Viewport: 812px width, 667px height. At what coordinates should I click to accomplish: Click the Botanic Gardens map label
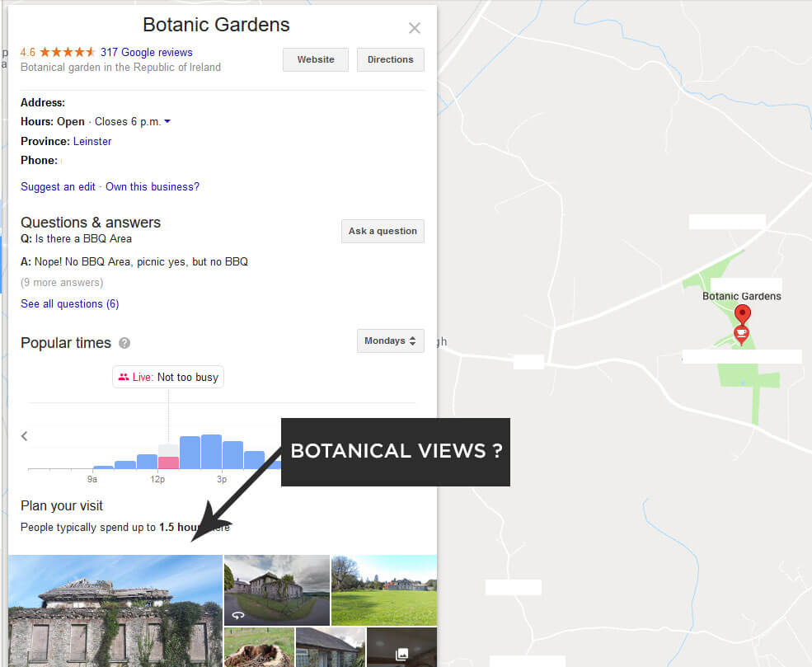[742, 296]
